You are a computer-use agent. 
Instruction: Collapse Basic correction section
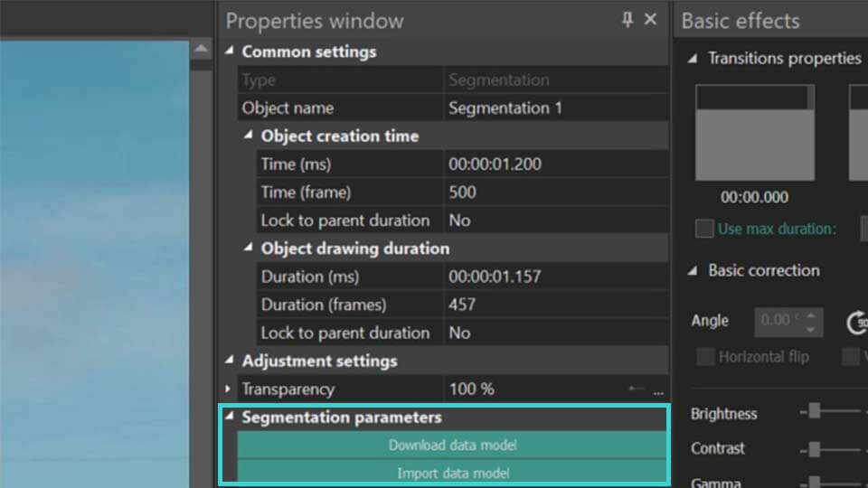(x=693, y=270)
